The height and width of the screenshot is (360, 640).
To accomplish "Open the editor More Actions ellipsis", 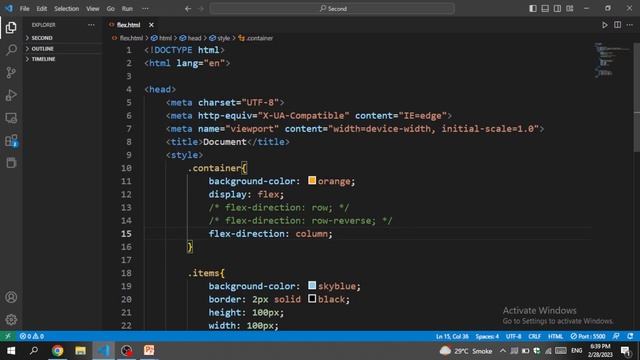I will click(x=630, y=25).
